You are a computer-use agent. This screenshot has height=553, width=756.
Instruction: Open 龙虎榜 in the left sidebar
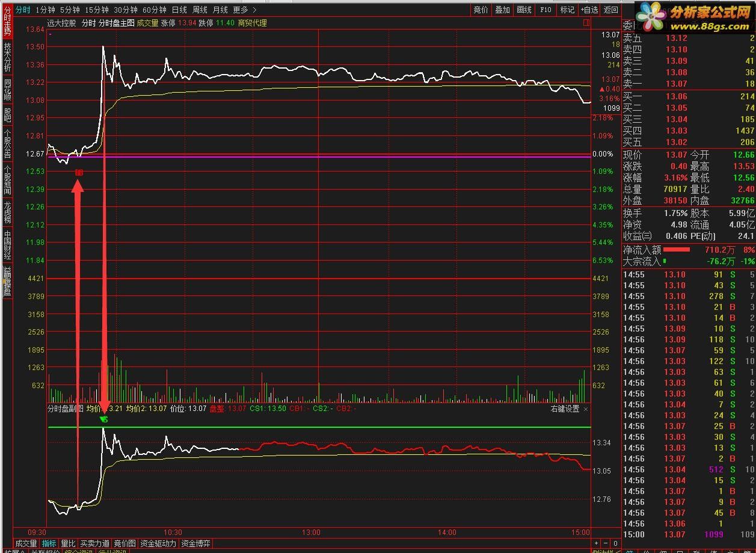click(x=7, y=212)
